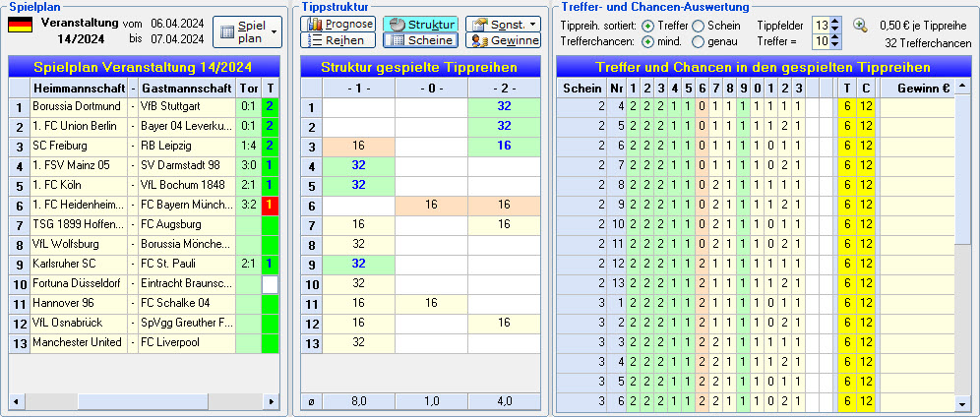Click the Treffer = field showing 10
Image resolution: width=980 pixels, height=417 pixels.
pos(822,42)
